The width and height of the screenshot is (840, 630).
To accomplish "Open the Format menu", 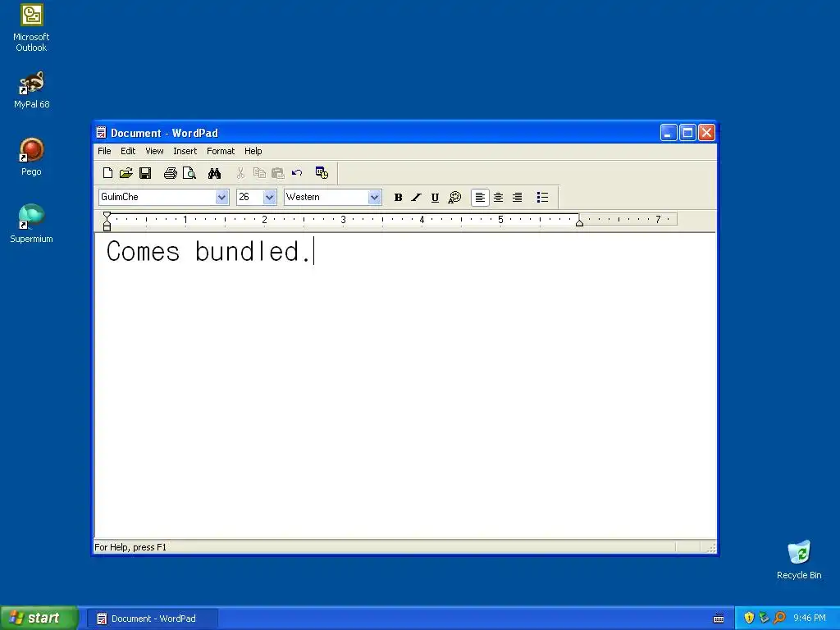I will point(221,151).
